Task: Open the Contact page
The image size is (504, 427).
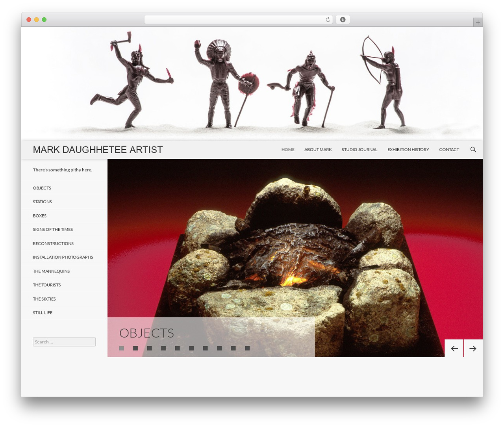Action: coord(449,150)
